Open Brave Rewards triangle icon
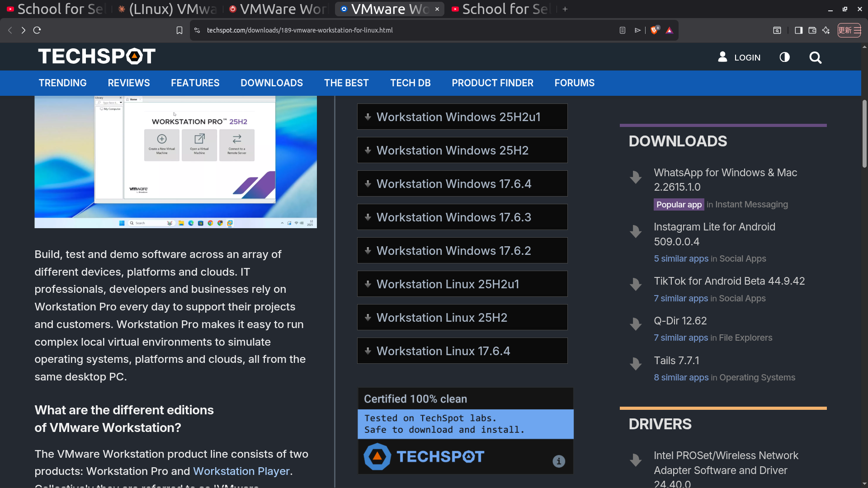 [x=670, y=30]
